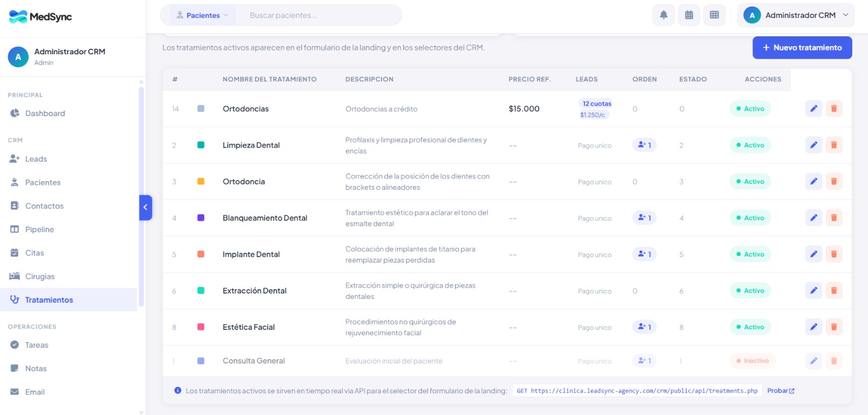This screenshot has height=415, width=868.
Task: View the lead count badge for Limpieza Dental
Action: pyautogui.click(x=644, y=145)
